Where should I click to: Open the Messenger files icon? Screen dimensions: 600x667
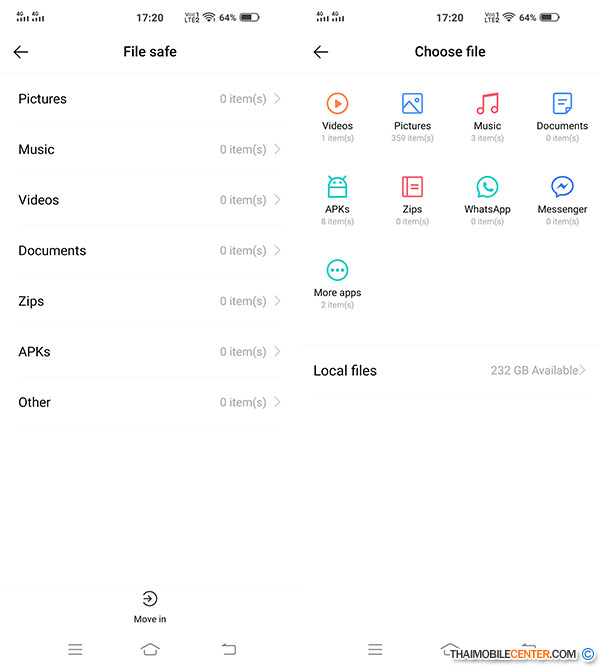(x=562, y=187)
